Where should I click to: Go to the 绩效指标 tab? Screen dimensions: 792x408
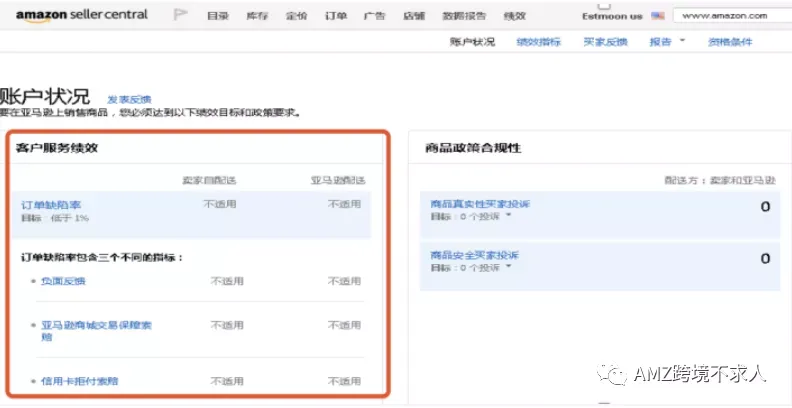coord(538,42)
